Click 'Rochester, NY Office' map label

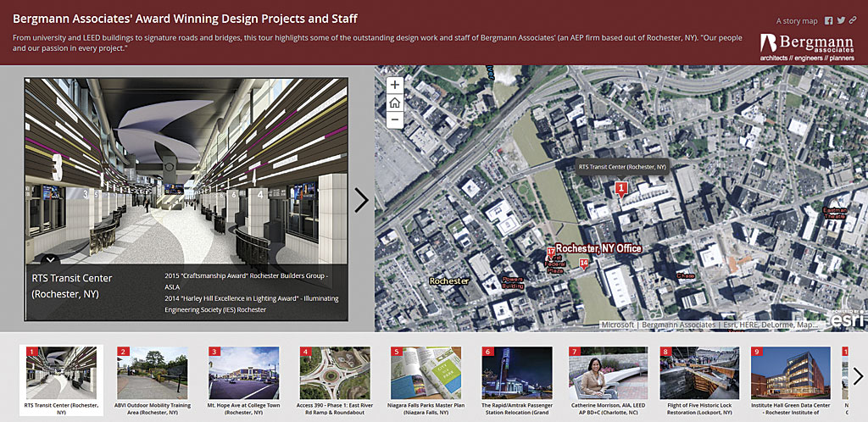click(598, 248)
